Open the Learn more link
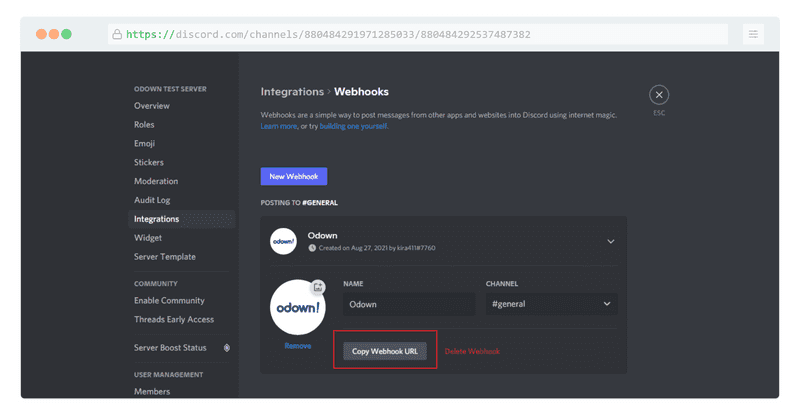Screen dimensions: 800x415 point(278,127)
